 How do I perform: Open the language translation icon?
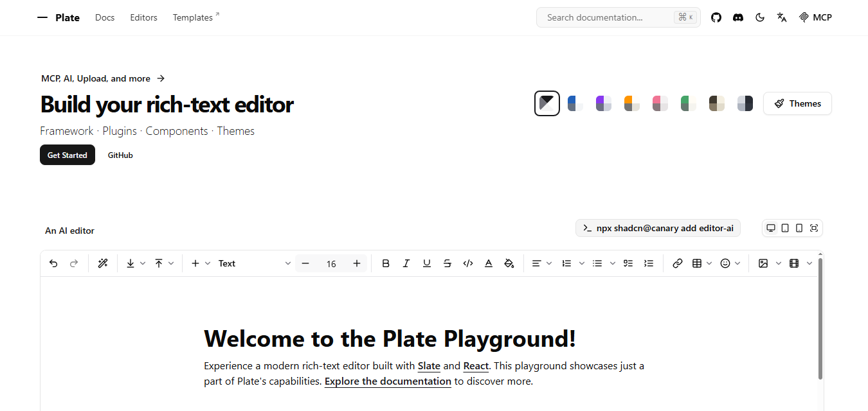click(x=782, y=17)
